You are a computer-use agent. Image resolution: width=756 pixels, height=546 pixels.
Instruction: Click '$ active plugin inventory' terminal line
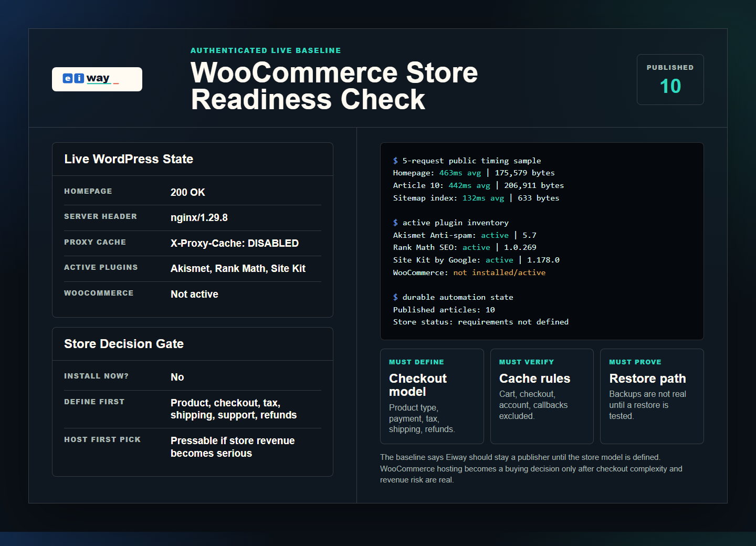click(x=450, y=223)
